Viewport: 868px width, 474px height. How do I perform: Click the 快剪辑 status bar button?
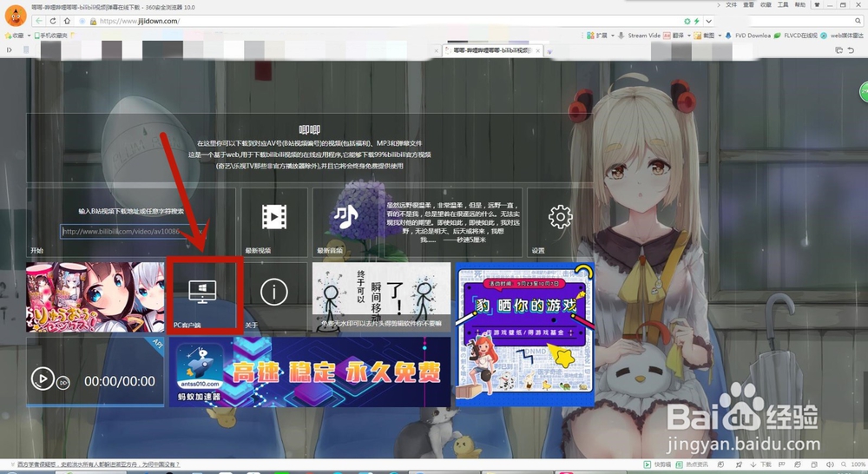[658, 464]
